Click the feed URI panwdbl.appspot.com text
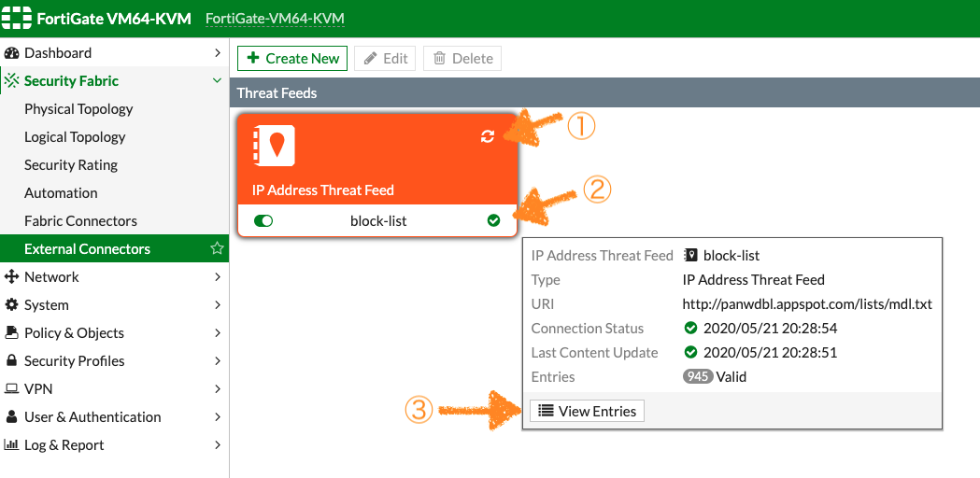Viewport: 980px width, 478px height. pyautogui.click(x=807, y=304)
